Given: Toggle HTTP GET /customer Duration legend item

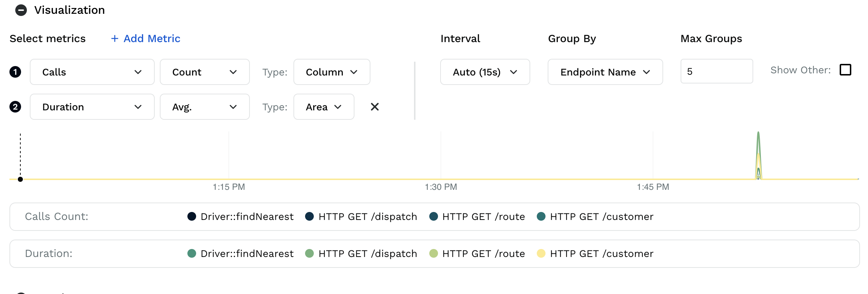Looking at the screenshot, I should click(x=595, y=254).
